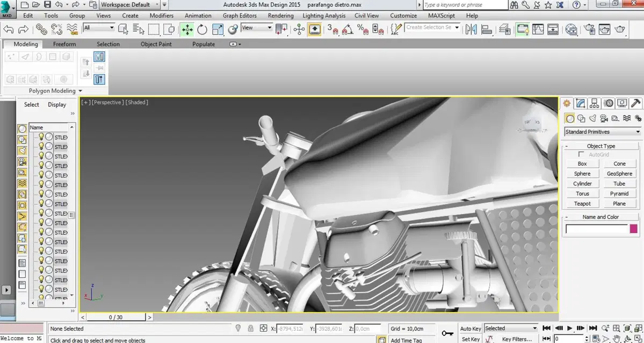The height and width of the screenshot is (343, 644).
Task: Switch to the Object Paint ribbon tab
Action: coord(156,44)
